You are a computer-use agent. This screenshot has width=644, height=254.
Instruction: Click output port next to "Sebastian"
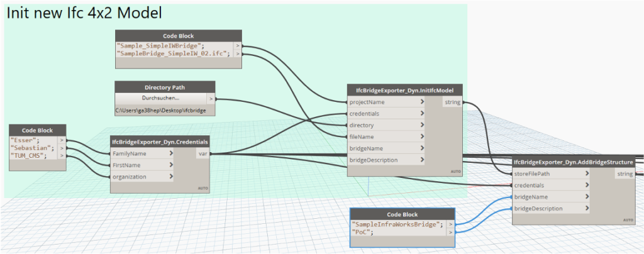pyautogui.click(x=62, y=148)
